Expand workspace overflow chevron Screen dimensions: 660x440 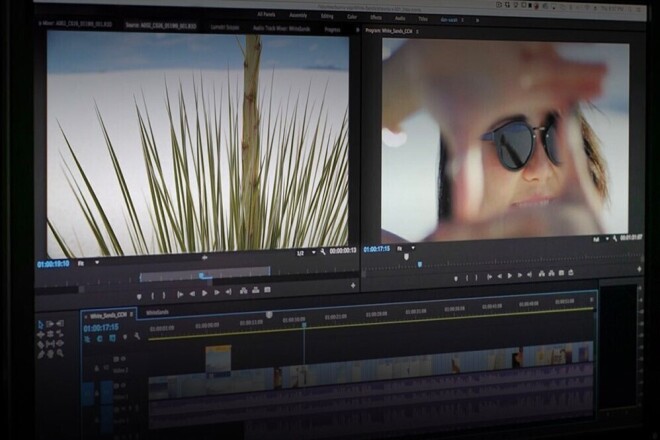coord(477,20)
